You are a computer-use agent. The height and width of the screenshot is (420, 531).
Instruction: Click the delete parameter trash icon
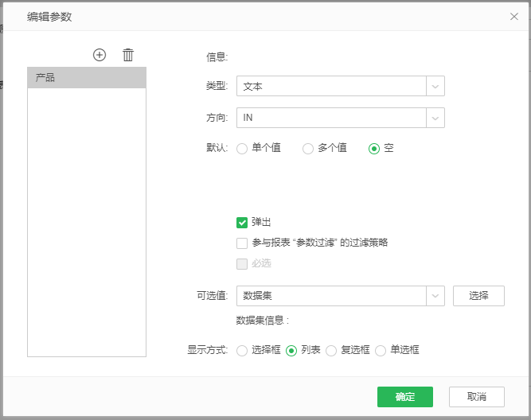pyautogui.click(x=128, y=55)
